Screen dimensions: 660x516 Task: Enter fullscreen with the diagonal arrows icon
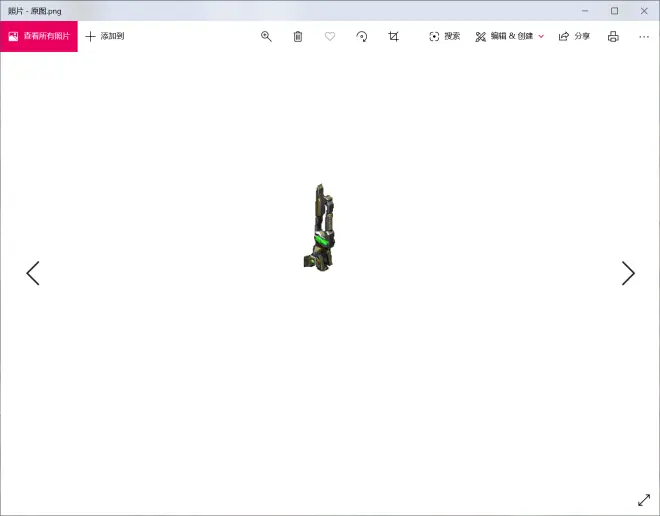644,500
